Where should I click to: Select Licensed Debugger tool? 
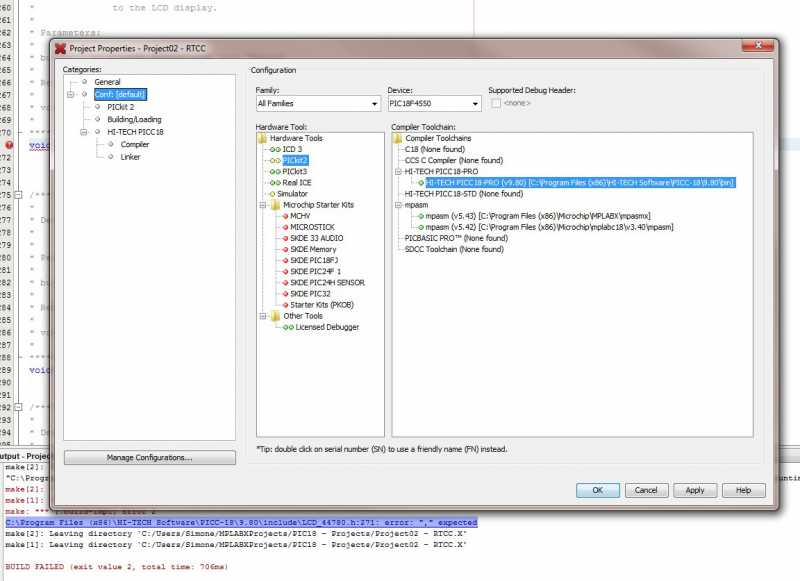pos(327,327)
